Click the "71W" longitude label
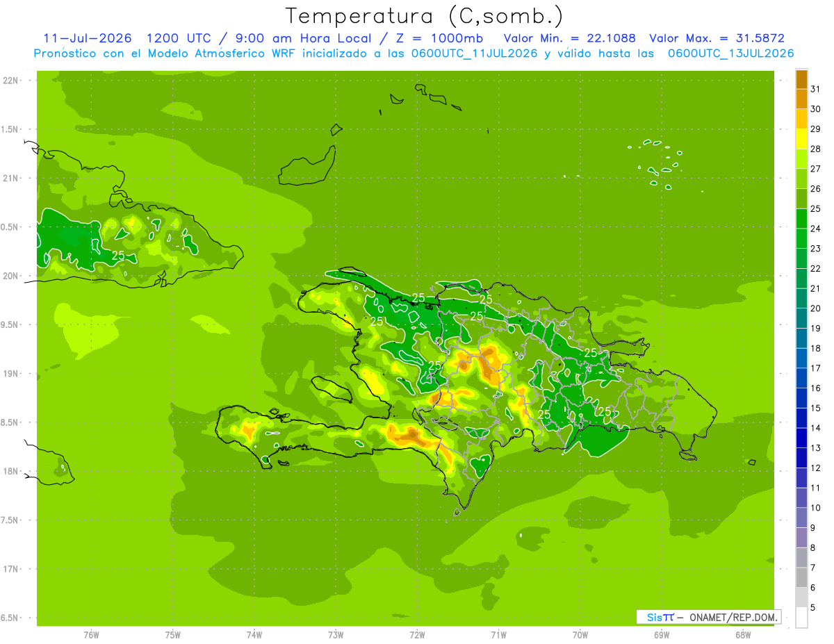This screenshot has height=644, width=834. click(498, 635)
